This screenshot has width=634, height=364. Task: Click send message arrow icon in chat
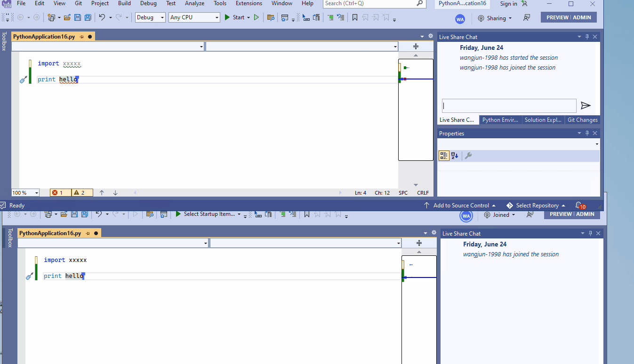pyautogui.click(x=586, y=105)
